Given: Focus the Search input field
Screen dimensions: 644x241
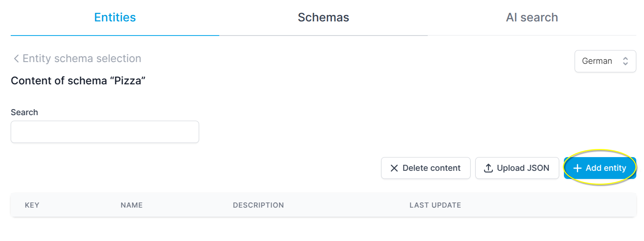Looking at the screenshot, I should 105,132.
